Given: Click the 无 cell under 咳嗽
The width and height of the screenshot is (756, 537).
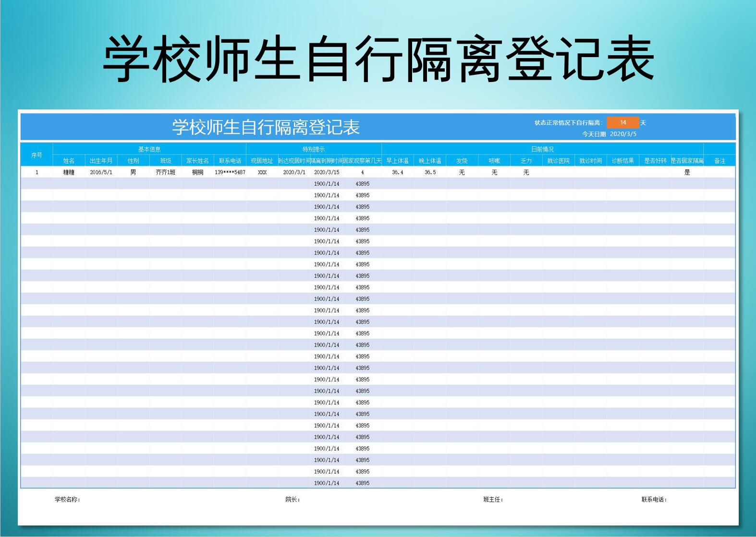Looking at the screenshot, I should [x=494, y=172].
